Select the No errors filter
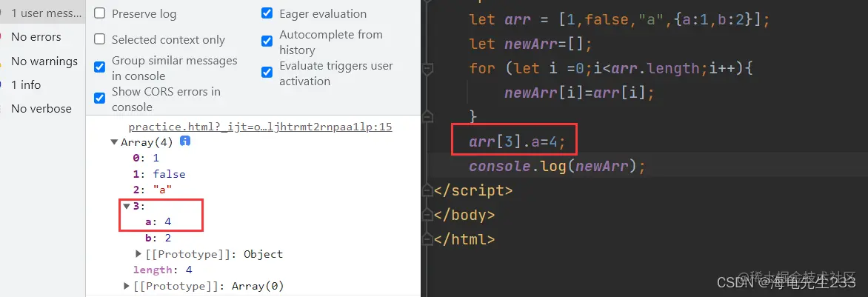 point(36,36)
